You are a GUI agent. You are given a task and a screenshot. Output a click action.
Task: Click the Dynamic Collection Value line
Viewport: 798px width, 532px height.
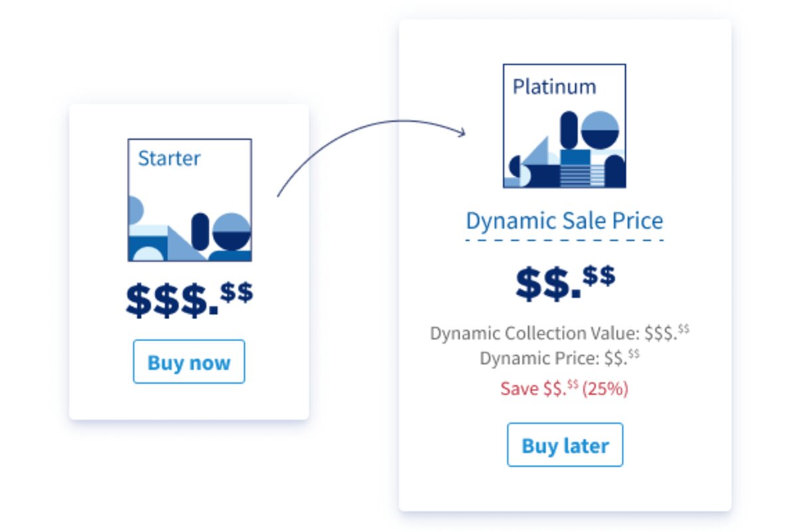click(559, 333)
